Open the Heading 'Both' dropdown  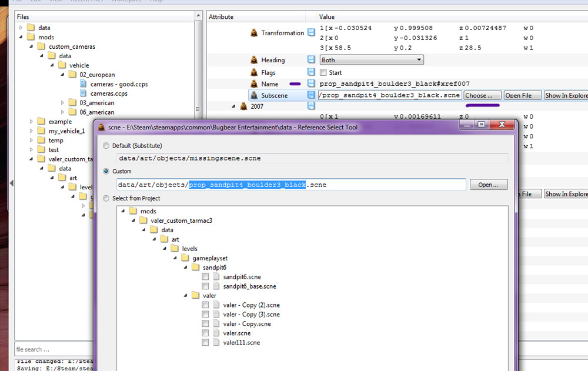point(372,59)
